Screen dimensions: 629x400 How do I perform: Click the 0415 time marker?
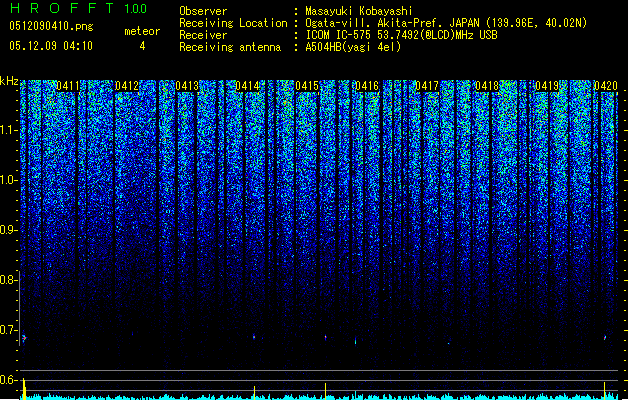click(307, 86)
